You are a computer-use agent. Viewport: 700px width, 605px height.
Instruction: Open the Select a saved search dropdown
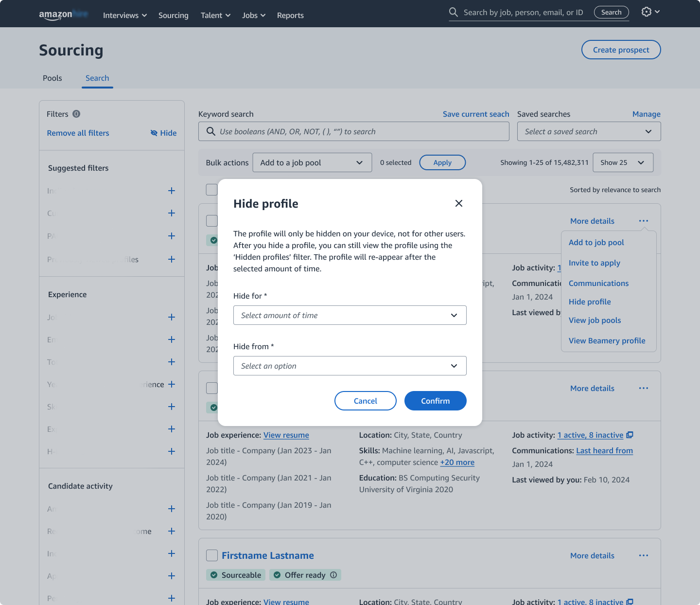(589, 131)
